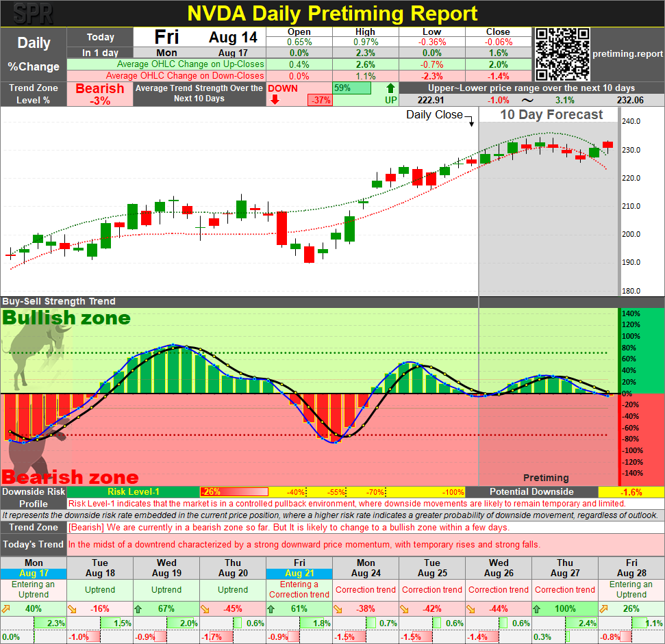Click the red -37% trend strength bar
665x644 pixels.
321,101
